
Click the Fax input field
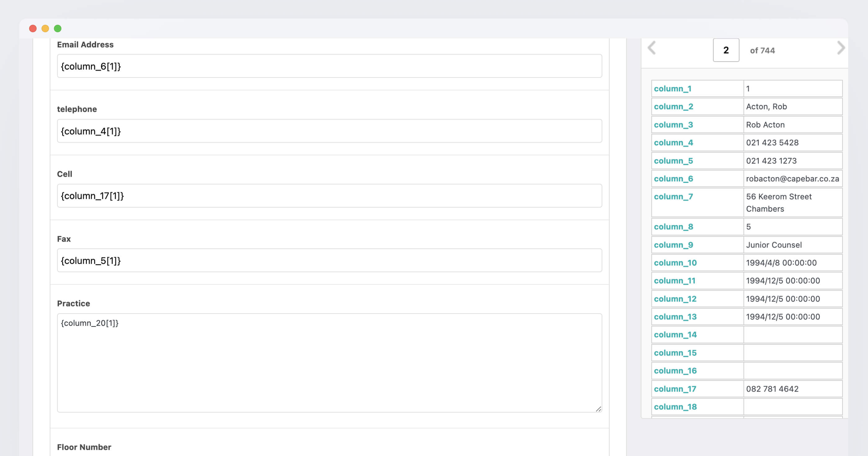tap(329, 260)
